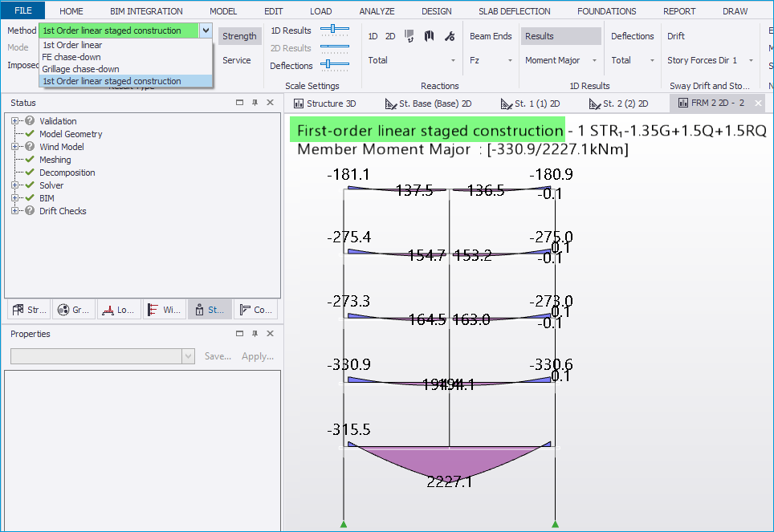Show 1D reactions in Reactions group
This screenshot has width=774, height=532.
[x=372, y=35]
